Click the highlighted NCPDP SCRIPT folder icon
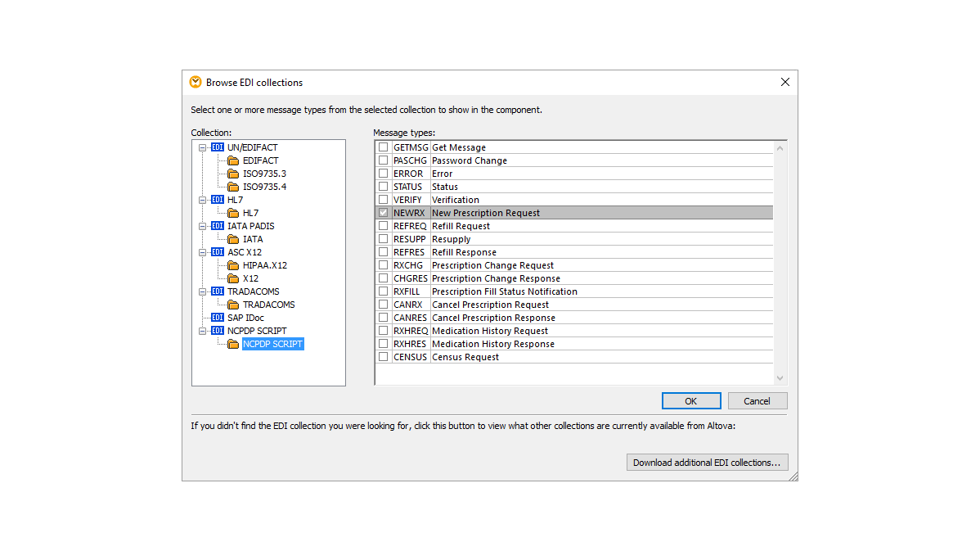 (x=232, y=344)
